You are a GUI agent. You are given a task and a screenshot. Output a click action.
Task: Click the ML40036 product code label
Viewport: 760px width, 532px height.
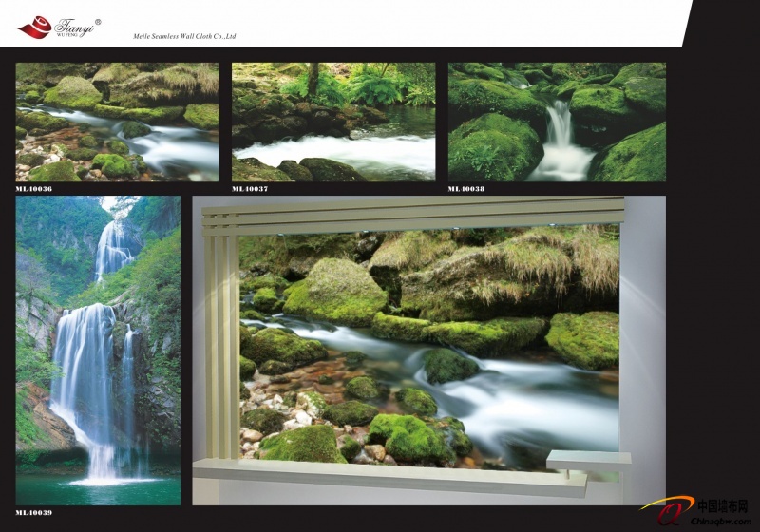tap(34, 188)
